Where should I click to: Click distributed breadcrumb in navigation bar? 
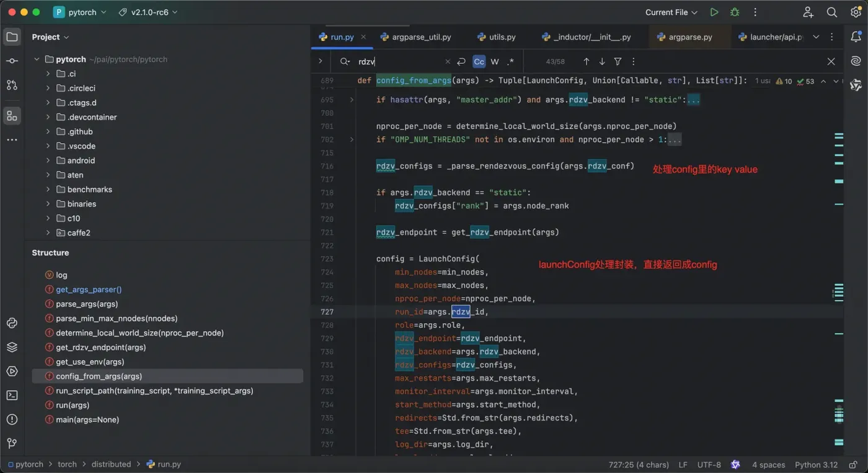point(112,464)
